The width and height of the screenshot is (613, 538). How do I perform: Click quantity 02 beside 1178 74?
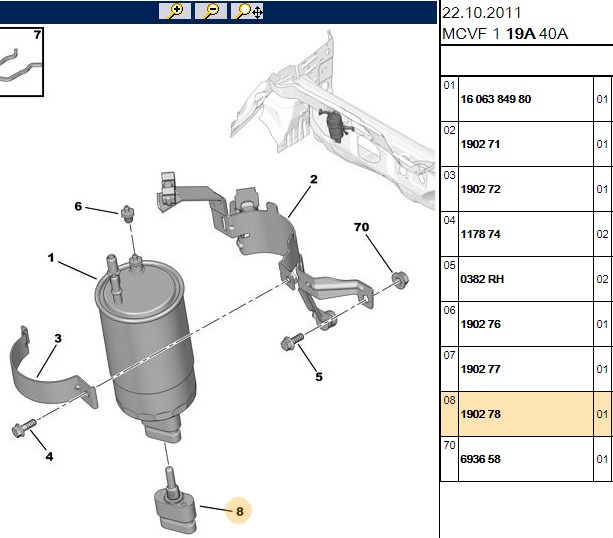coord(602,234)
